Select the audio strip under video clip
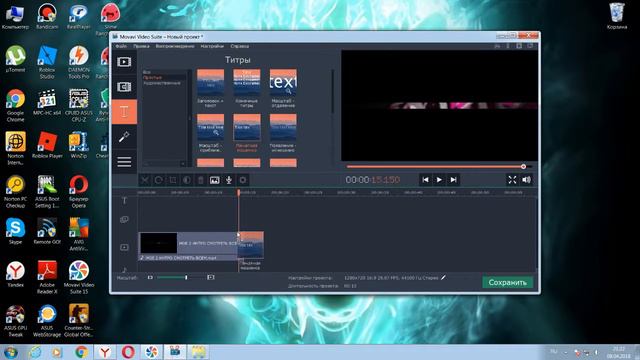Image resolution: width=640 pixels, height=360 pixels. click(x=188, y=258)
